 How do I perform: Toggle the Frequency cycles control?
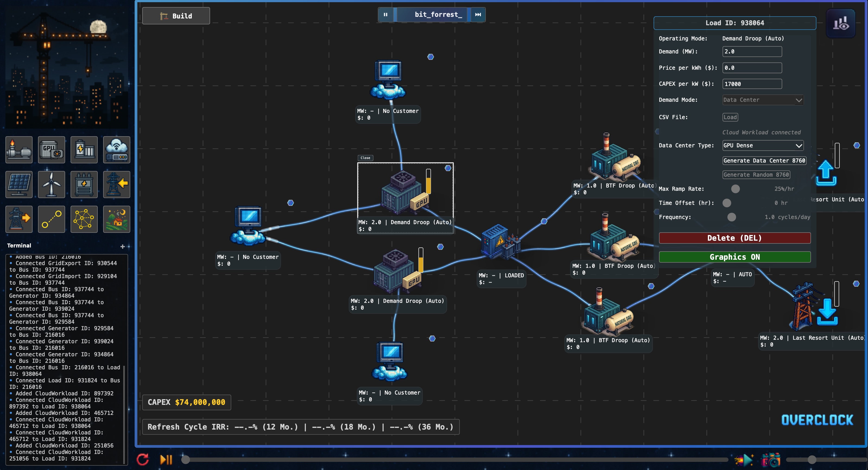point(731,217)
